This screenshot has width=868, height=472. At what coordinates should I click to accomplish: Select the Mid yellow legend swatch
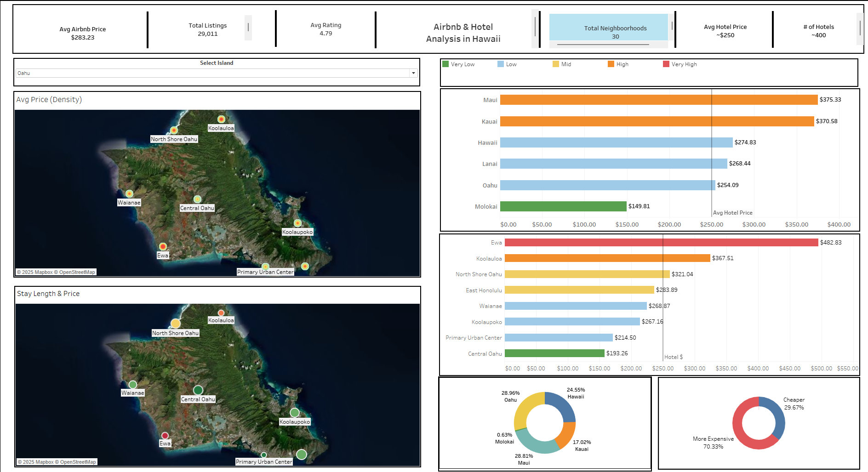pyautogui.click(x=555, y=64)
